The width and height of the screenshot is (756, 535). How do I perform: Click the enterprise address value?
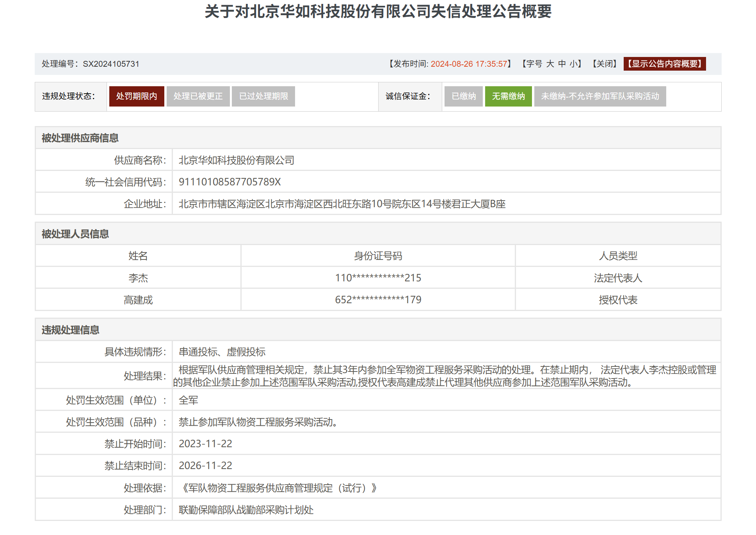[x=342, y=204]
